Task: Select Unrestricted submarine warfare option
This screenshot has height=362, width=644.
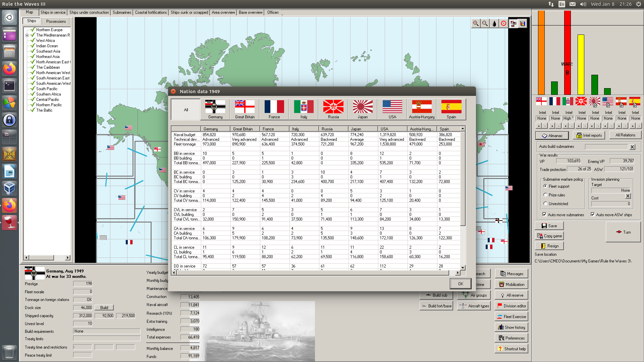Action: 545,203
